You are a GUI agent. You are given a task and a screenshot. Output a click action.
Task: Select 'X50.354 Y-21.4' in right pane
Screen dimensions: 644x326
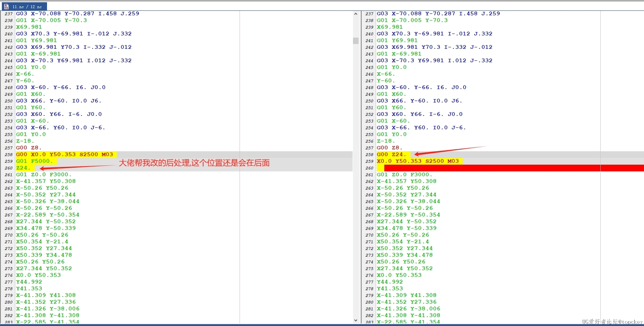pyautogui.click(x=403, y=242)
